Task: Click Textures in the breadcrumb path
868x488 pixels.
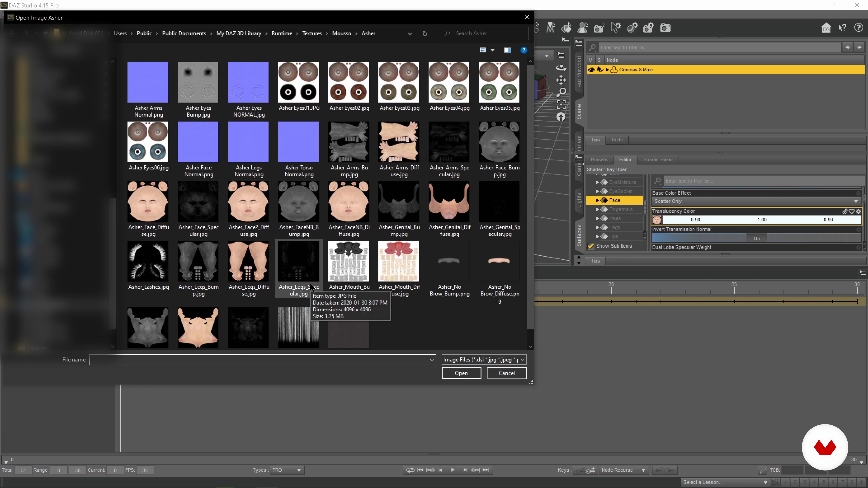Action: tap(312, 33)
